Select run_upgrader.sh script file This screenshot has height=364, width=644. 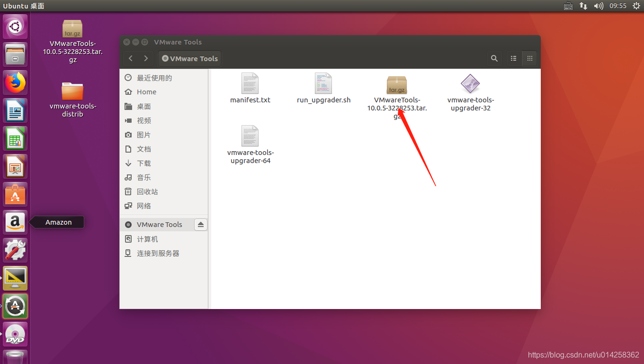[x=324, y=88]
